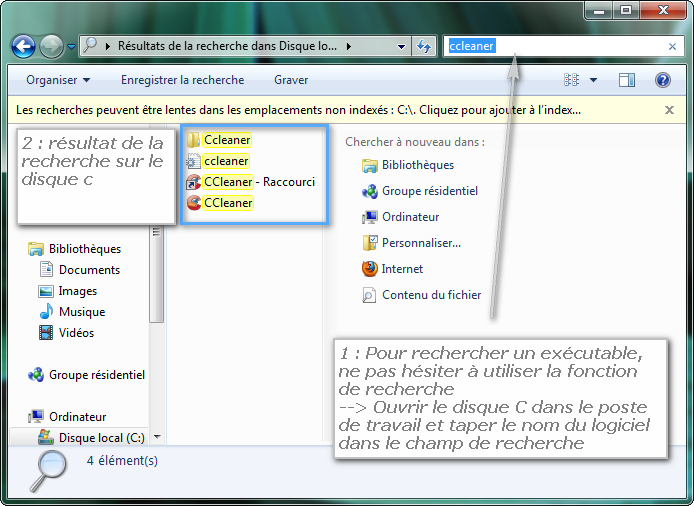The image size is (694, 506).
Task: Click 'Personnaliser...' search location
Action: coord(412,243)
